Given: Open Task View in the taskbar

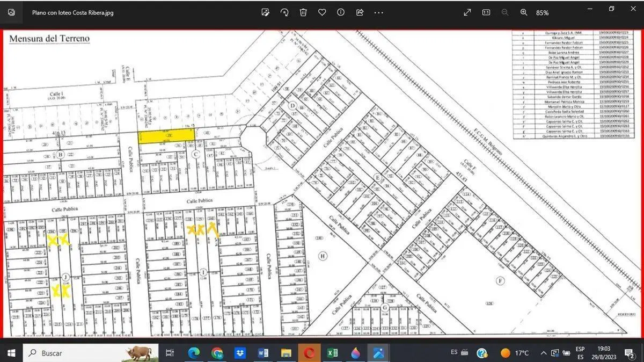Looking at the screenshot, I should pos(170,353).
